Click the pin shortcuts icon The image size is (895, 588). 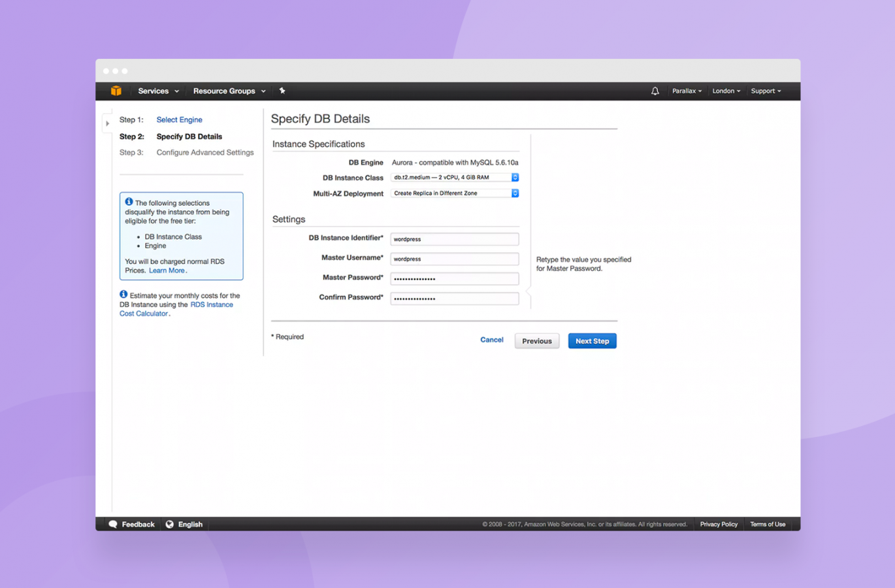[282, 91]
